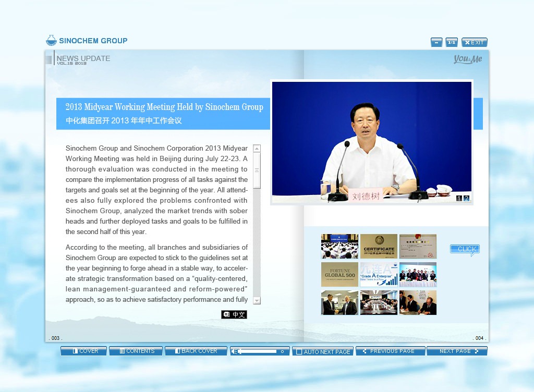Screen dimensions: 534x392
Task: Click scroll down arrow of article text
Action: coord(257,300)
